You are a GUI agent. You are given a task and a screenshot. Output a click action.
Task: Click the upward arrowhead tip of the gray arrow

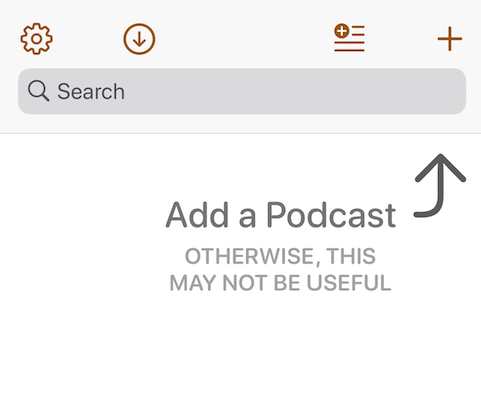(x=440, y=157)
